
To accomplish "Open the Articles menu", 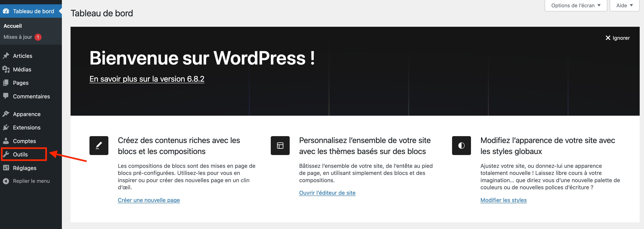I will [x=31, y=56].
